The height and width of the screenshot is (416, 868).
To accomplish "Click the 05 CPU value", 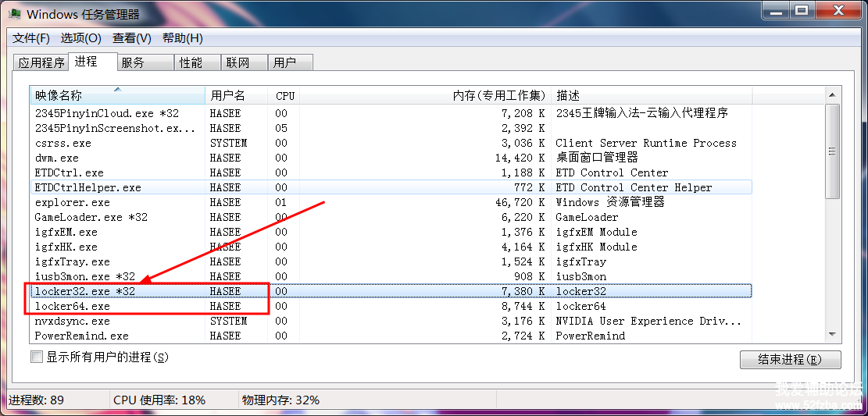I will coord(281,128).
